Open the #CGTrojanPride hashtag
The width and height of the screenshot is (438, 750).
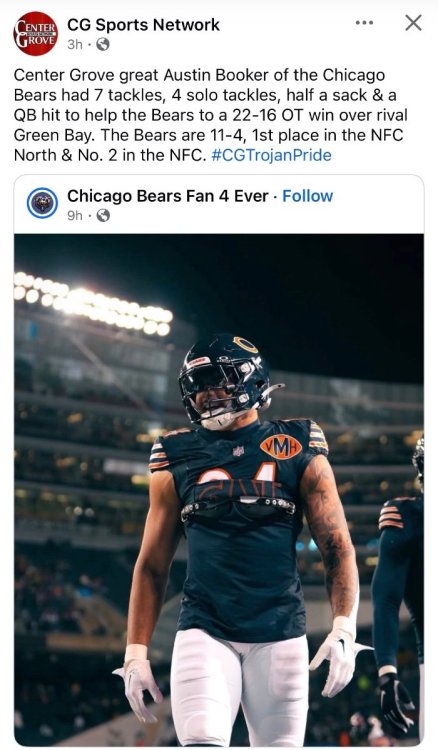pos(271,155)
